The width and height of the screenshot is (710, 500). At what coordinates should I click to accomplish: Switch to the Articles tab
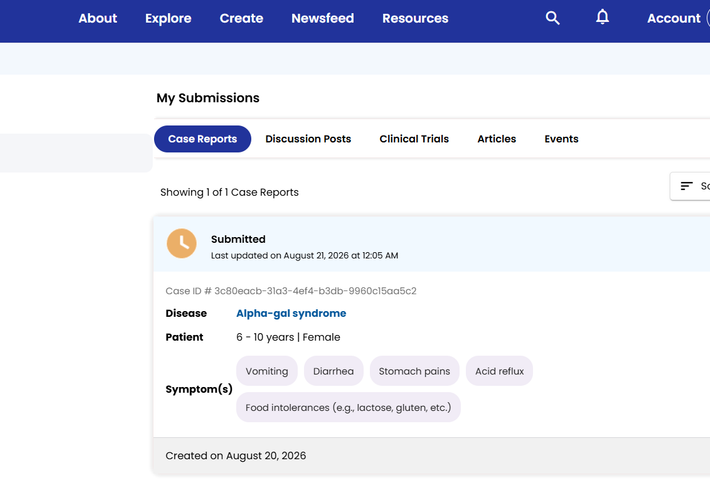(x=497, y=139)
